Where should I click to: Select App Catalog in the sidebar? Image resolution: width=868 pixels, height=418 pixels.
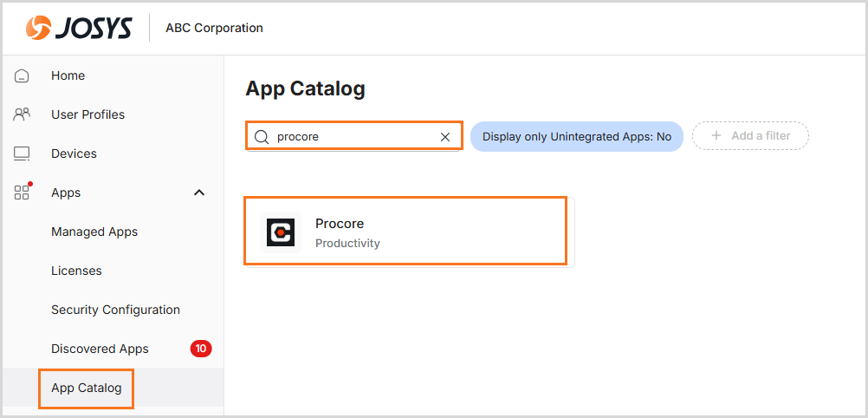87,388
